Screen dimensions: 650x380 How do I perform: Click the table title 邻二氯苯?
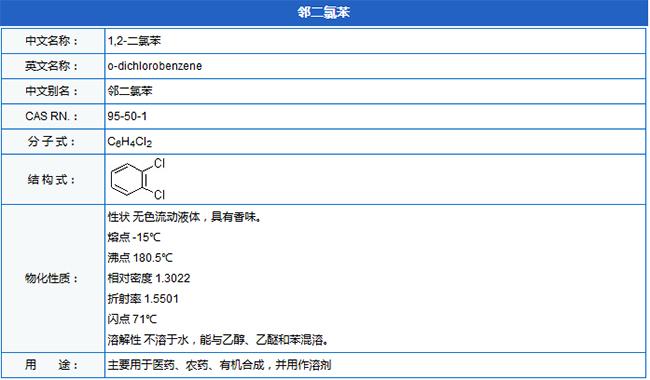pyautogui.click(x=324, y=12)
